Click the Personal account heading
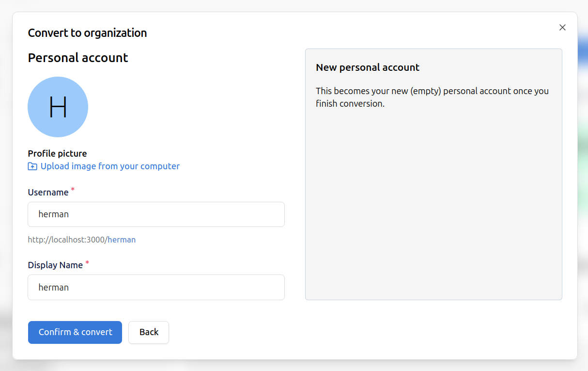 (x=78, y=58)
